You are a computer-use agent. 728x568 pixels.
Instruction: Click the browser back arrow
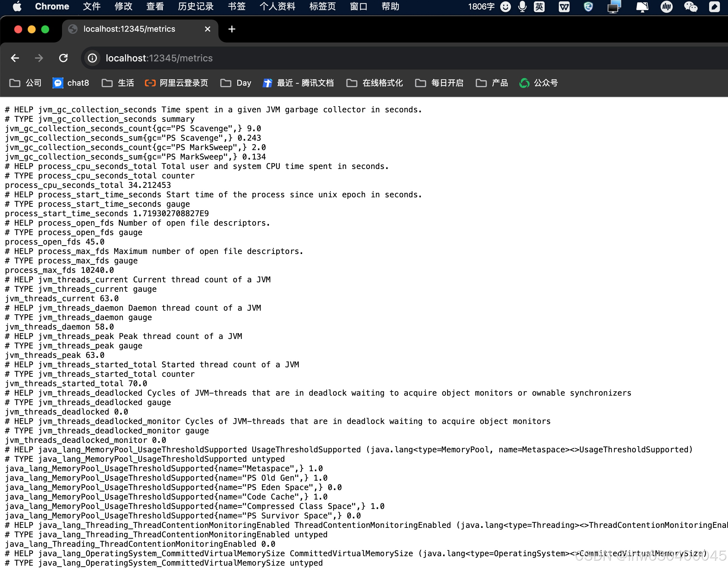(15, 58)
